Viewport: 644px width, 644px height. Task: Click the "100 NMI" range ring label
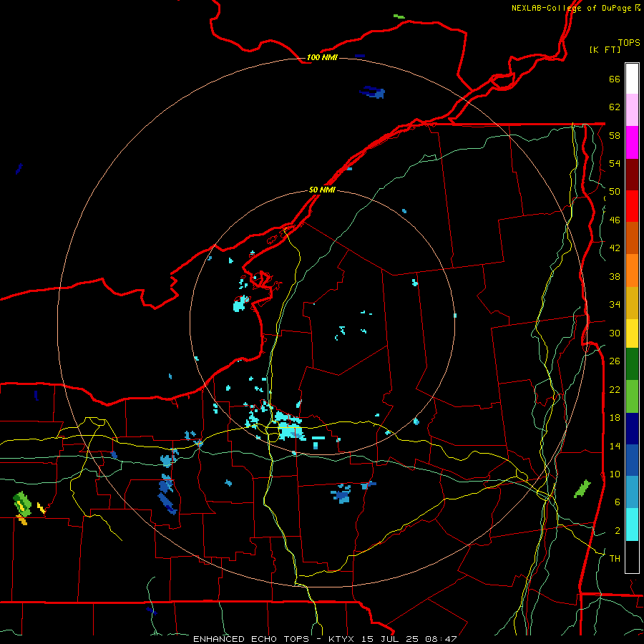[322, 57]
